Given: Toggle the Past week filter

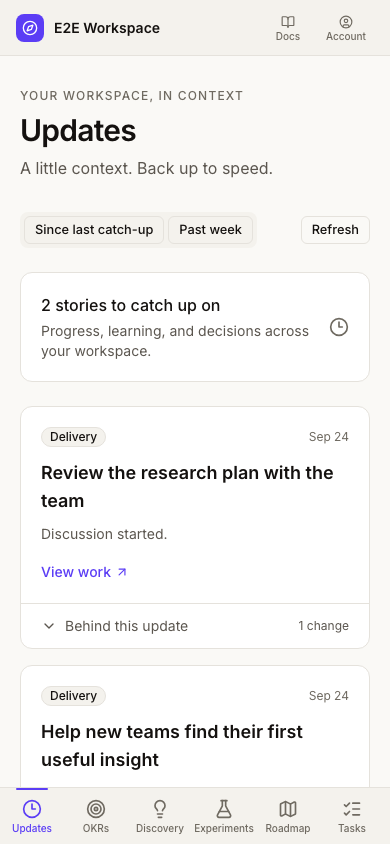Looking at the screenshot, I should coord(210,230).
